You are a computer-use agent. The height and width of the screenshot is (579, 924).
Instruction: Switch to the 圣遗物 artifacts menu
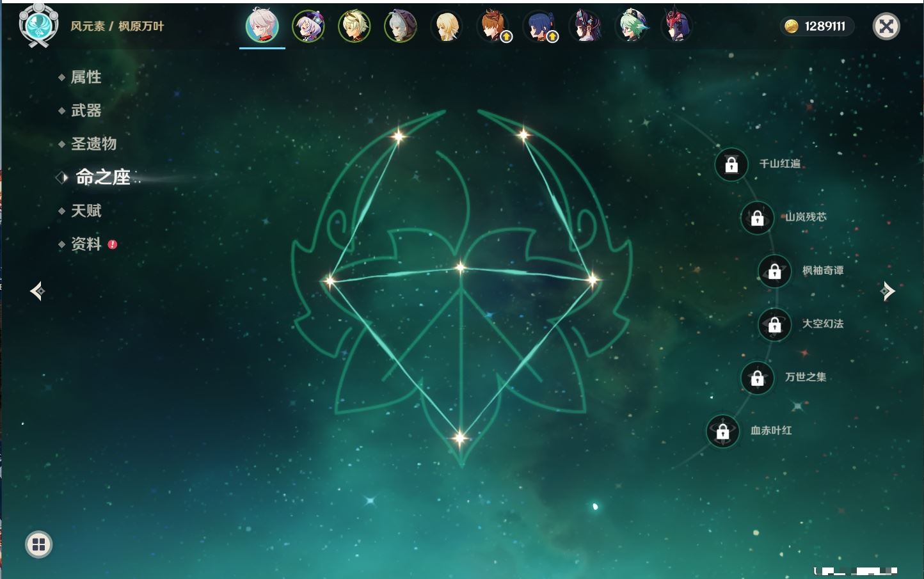click(x=93, y=144)
